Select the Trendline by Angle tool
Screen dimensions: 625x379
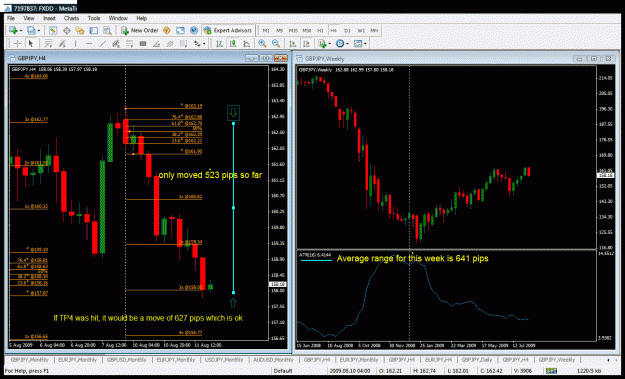[156, 43]
